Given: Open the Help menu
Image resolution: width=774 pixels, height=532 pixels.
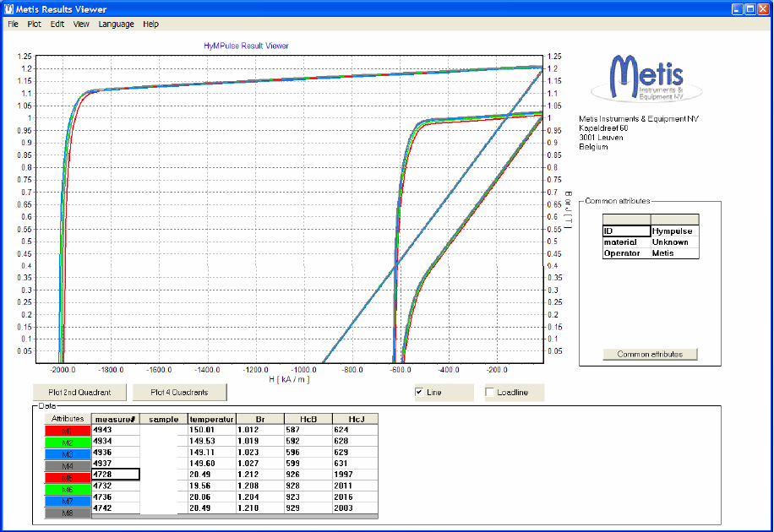Looking at the screenshot, I should click(150, 24).
